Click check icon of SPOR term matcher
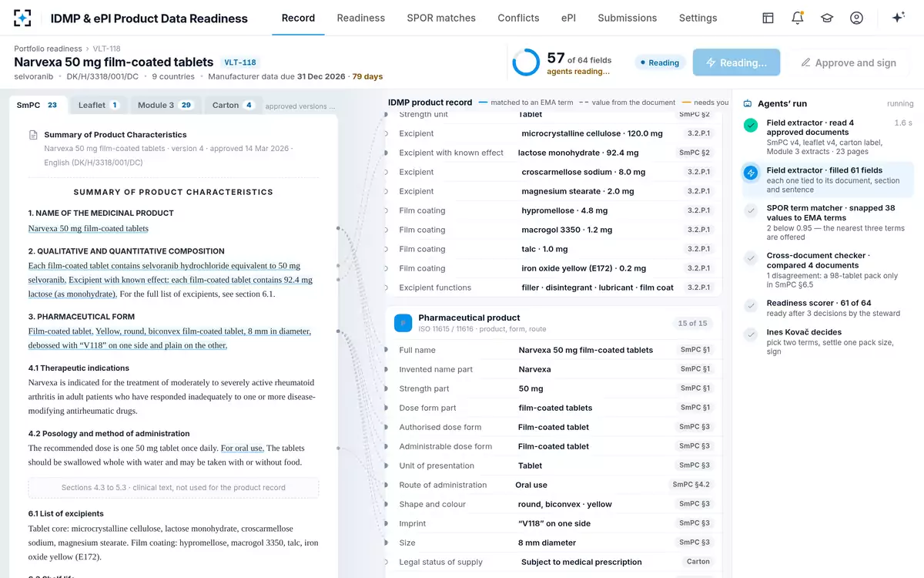Viewport: 924px width, 578px height. [x=751, y=210]
